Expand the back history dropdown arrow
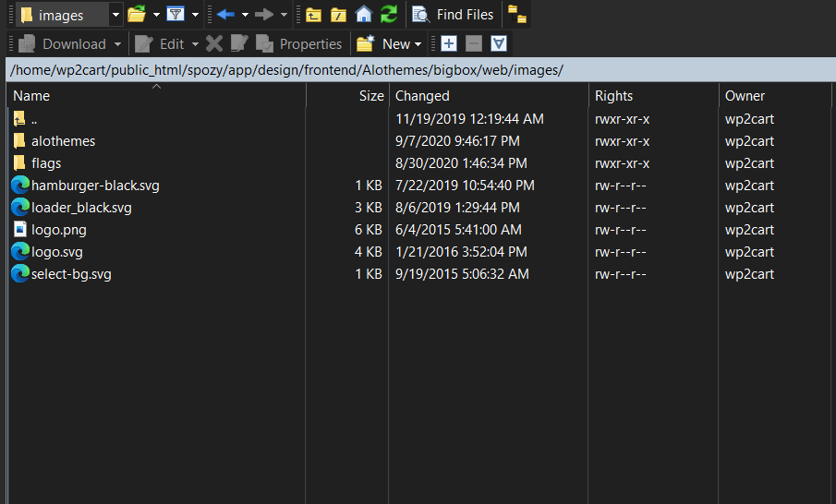Screen dimensions: 836x504 click(x=245, y=15)
